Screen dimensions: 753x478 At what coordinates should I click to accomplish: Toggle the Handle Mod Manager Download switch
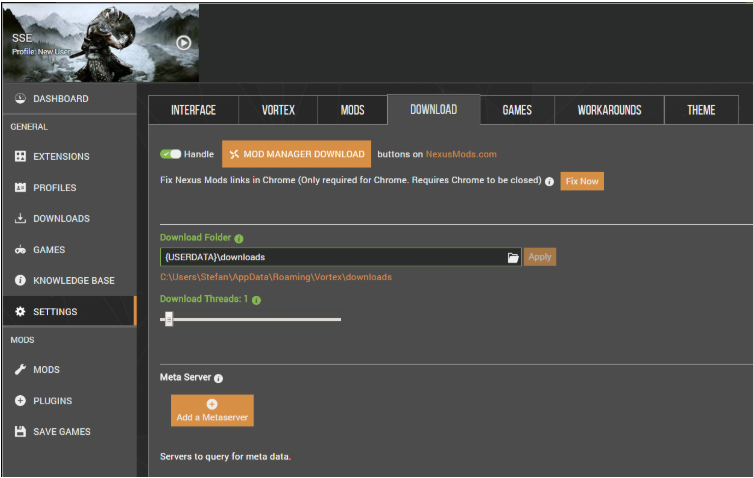point(170,154)
